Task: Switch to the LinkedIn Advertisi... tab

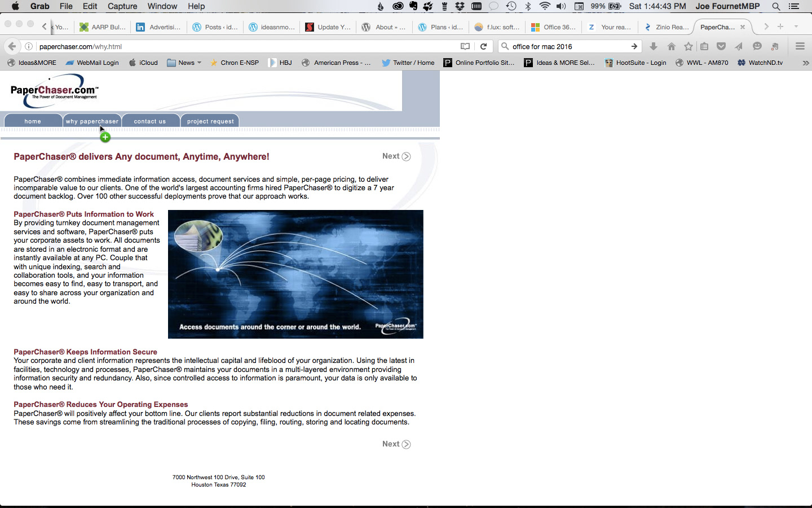Action: [159, 27]
